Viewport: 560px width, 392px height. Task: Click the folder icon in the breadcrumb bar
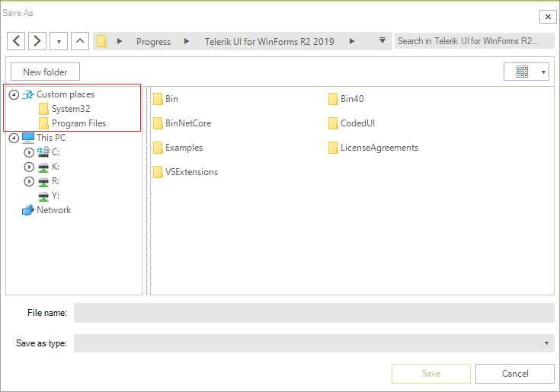tap(102, 41)
